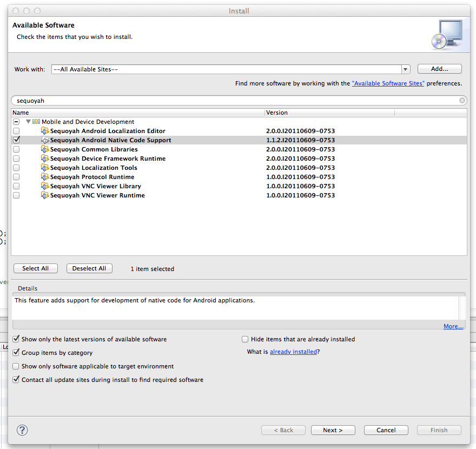Click the Sequoyah Device Framework Runtime icon

click(45, 159)
